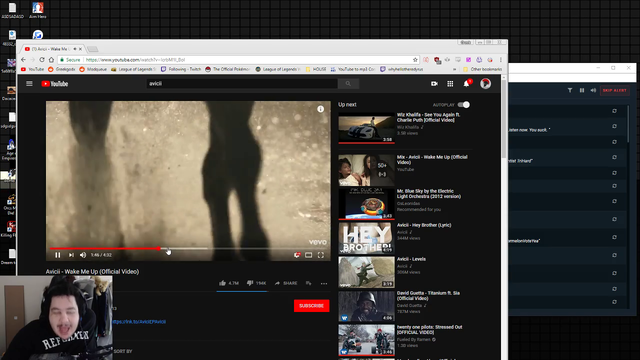Open more actions ellipsis below video
The image size is (640, 360).
tap(324, 283)
